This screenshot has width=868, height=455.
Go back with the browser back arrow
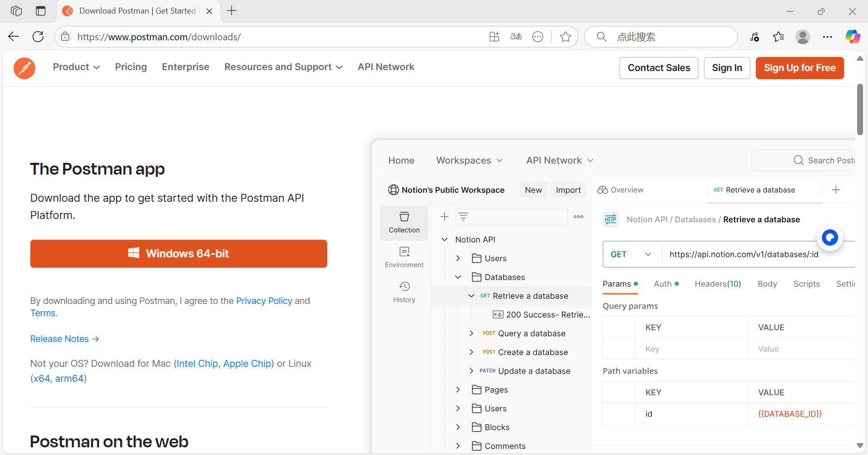pos(14,37)
